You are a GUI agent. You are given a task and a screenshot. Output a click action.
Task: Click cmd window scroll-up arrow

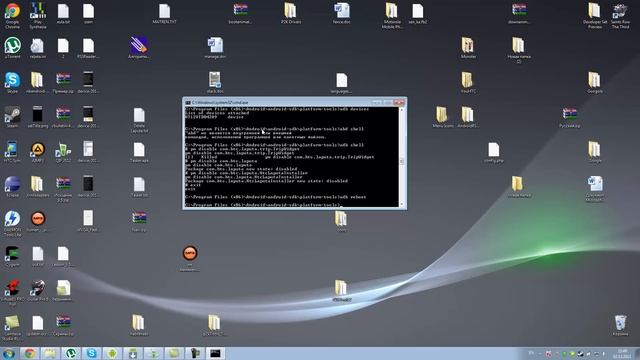click(402, 109)
